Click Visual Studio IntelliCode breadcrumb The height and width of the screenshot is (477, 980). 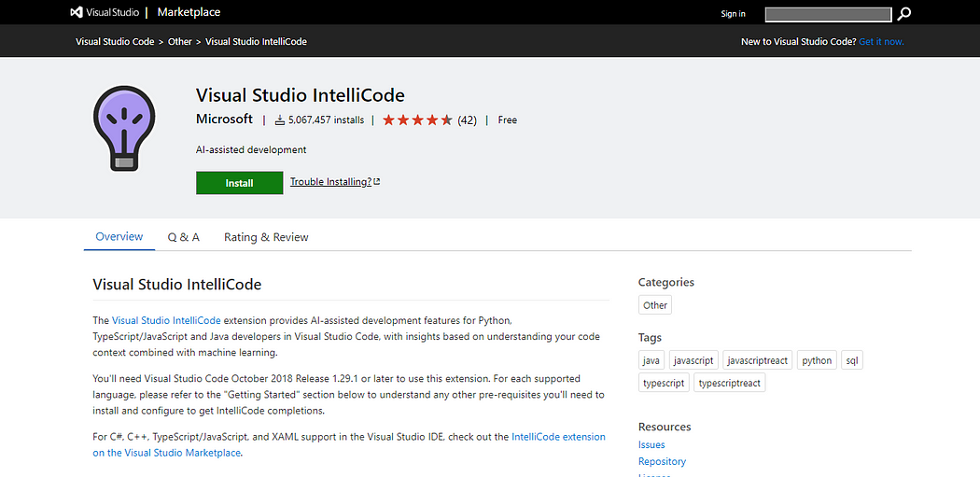[257, 41]
